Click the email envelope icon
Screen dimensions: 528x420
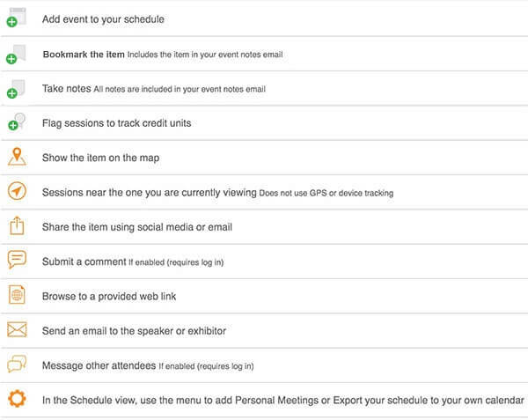[17, 329]
